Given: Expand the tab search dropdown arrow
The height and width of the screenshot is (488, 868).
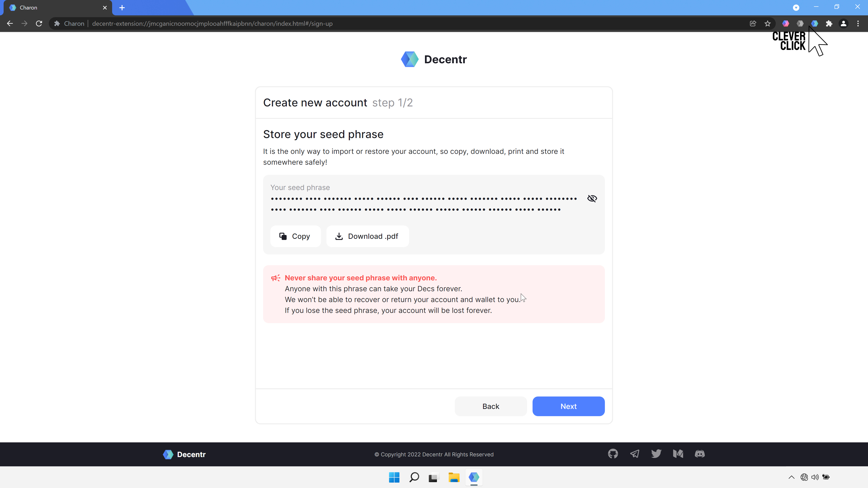Looking at the screenshot, I should [796, 7].
